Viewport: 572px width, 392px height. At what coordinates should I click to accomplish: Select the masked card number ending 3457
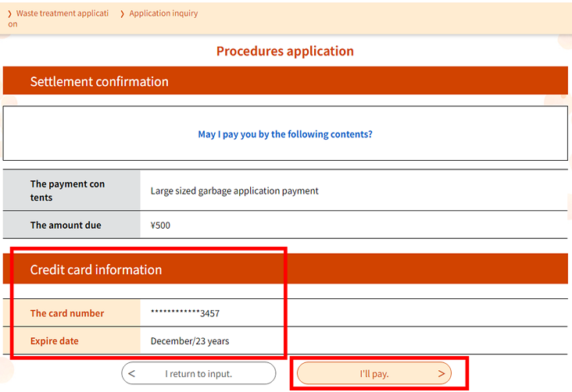(185, 313)
